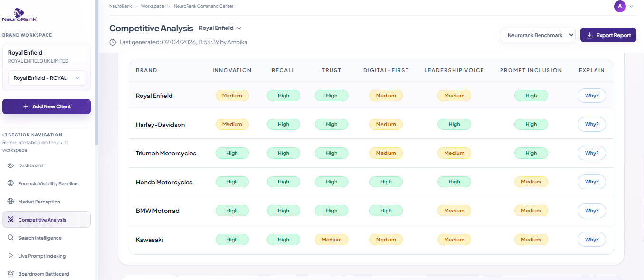Click Royal Enfield's Medium Innovation badge

point(232,96)
